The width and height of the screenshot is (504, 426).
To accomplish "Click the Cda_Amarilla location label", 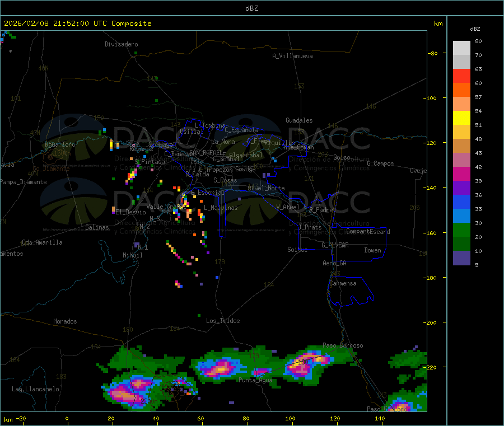I will (x=42, y=242).
